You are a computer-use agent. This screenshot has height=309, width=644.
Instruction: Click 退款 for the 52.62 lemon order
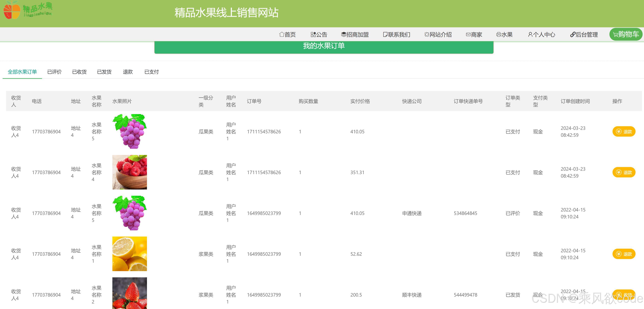tap(624, 254)
